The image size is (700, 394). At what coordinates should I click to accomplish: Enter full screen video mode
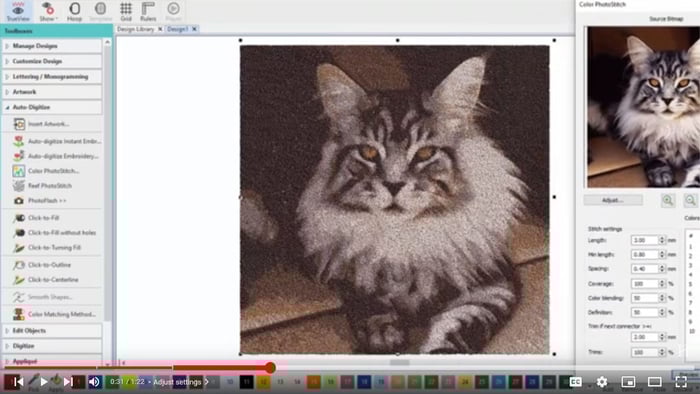pyautogui.click(x=681, y=382)
